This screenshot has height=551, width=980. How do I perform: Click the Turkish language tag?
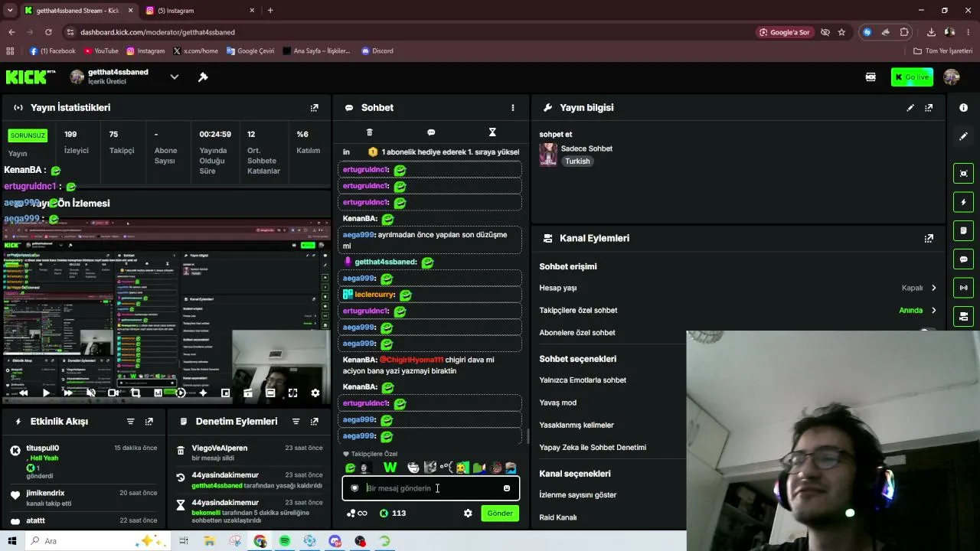[x=578, y=161]
